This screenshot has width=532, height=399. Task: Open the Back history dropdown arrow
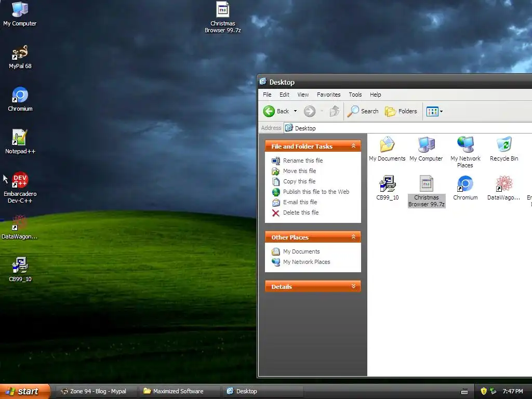point(295,111)
